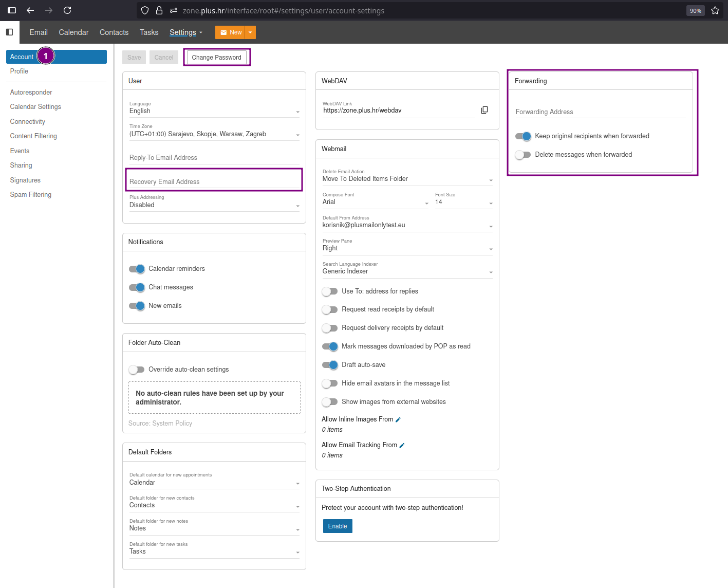Toggle Override auto-clean settings switch
The height and width of the screenshot is (588, 728).
pyautogui.click(x=137, y=370)
